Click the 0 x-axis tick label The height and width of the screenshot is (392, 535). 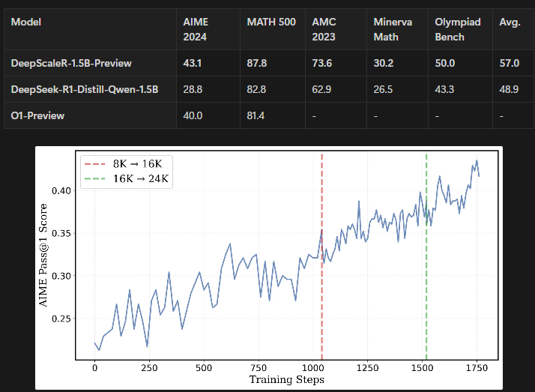click(x=95, y=368)
